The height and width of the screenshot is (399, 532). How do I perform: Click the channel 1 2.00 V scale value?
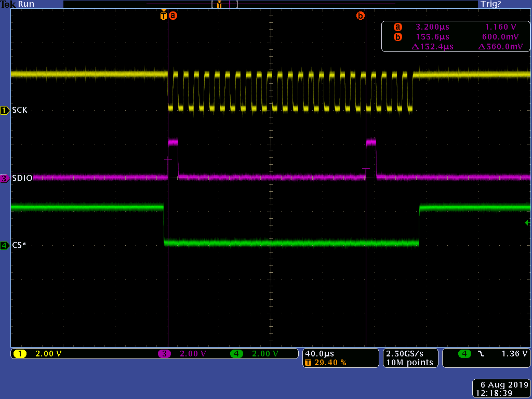(x=48, y=354)
